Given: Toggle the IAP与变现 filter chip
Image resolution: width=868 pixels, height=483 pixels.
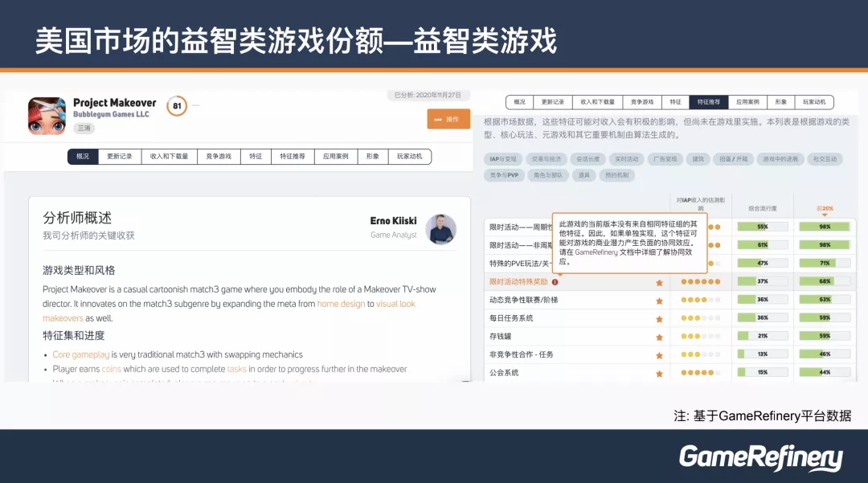Looking at the screenshot, I should (503, 159).
